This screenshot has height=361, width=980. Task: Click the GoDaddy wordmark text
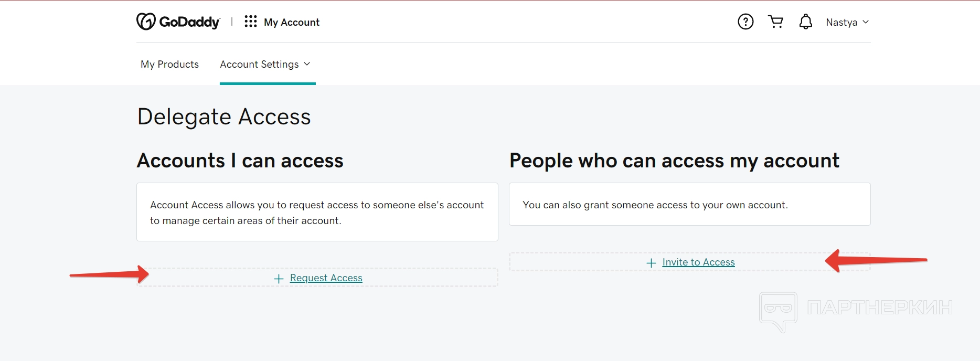click(x=189, y=22)
